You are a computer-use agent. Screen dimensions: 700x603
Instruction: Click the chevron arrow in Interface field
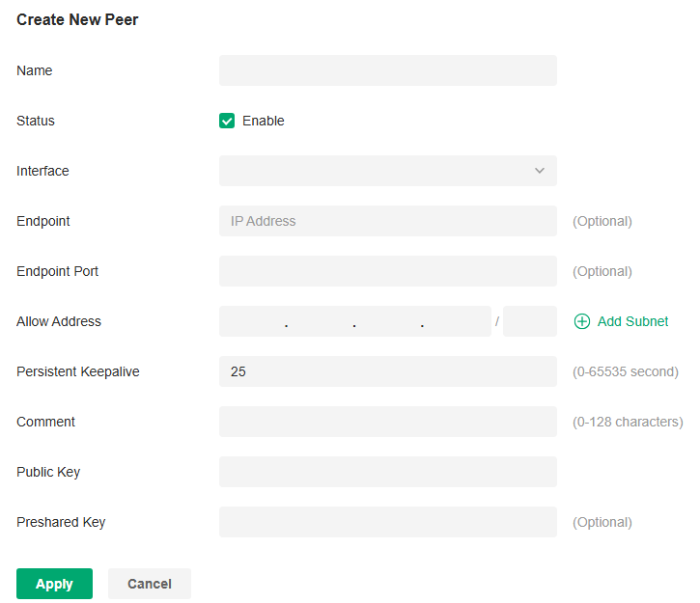(x=539, y=171)
